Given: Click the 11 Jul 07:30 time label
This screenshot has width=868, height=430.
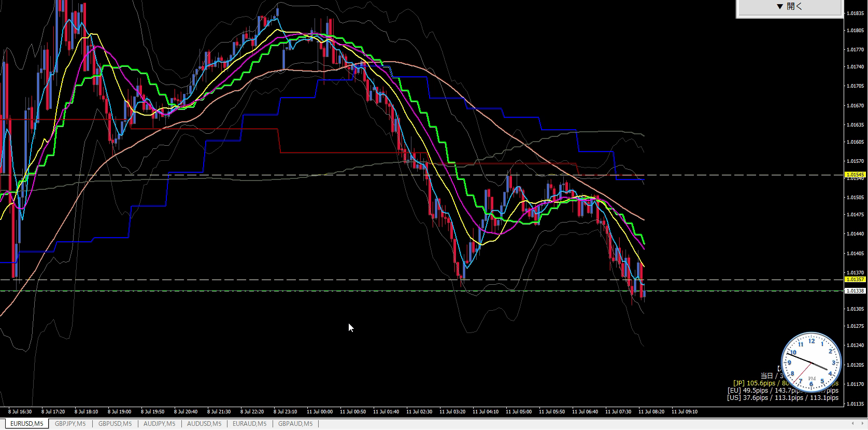Looking at the screenshot, I should point(618,412).
